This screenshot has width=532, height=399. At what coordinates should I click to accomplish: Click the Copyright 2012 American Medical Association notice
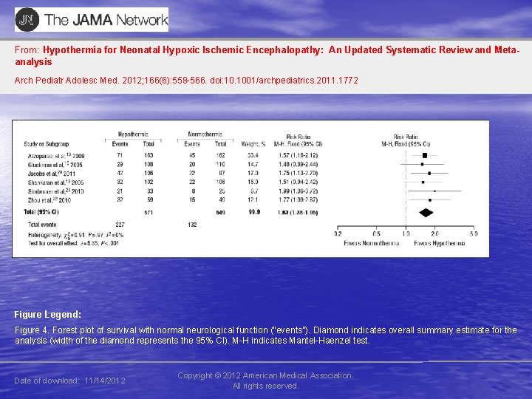[265, 381]
